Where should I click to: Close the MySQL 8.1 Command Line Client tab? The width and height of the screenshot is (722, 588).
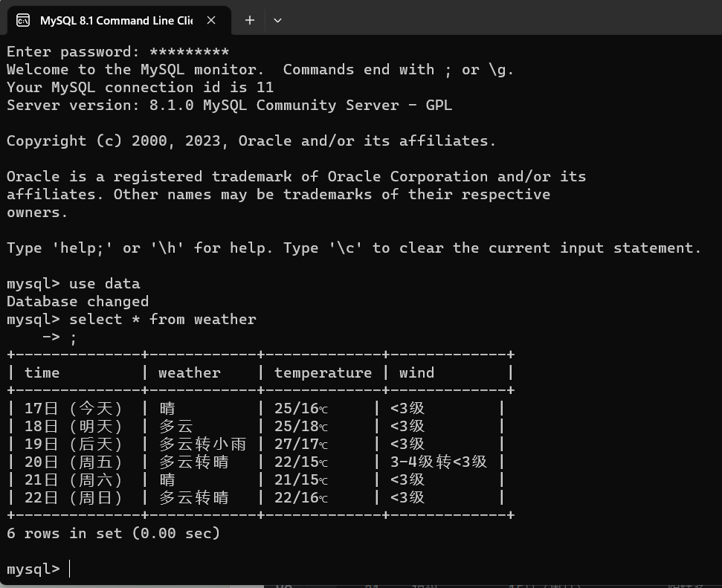click(211, 20)
